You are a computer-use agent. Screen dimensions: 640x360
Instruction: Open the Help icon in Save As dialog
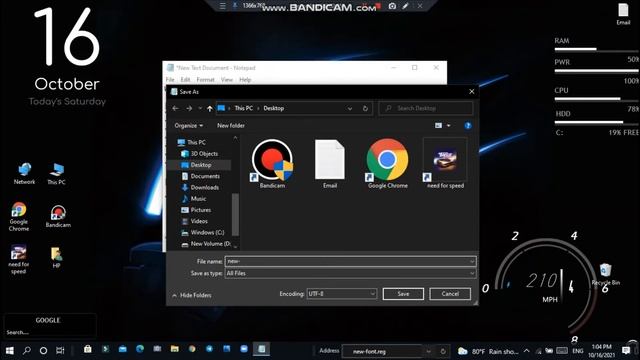(468, 126)
